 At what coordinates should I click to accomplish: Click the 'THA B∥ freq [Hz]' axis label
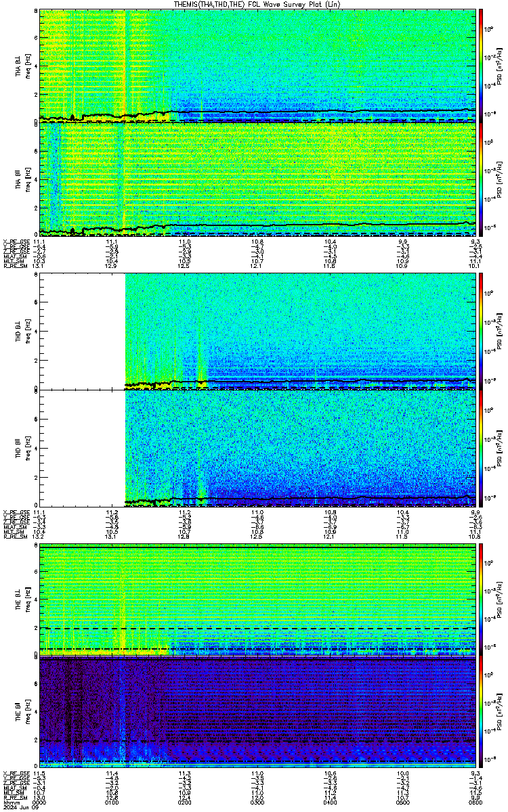tap(22, 179)
